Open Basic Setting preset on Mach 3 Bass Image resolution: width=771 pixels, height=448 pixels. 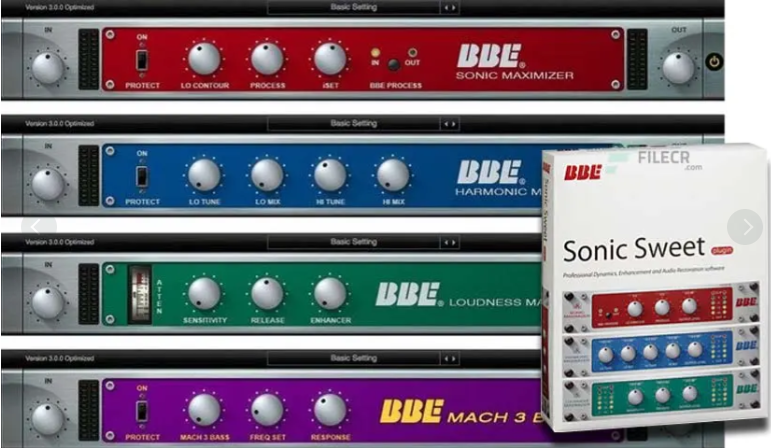click(x=354, y=358)
